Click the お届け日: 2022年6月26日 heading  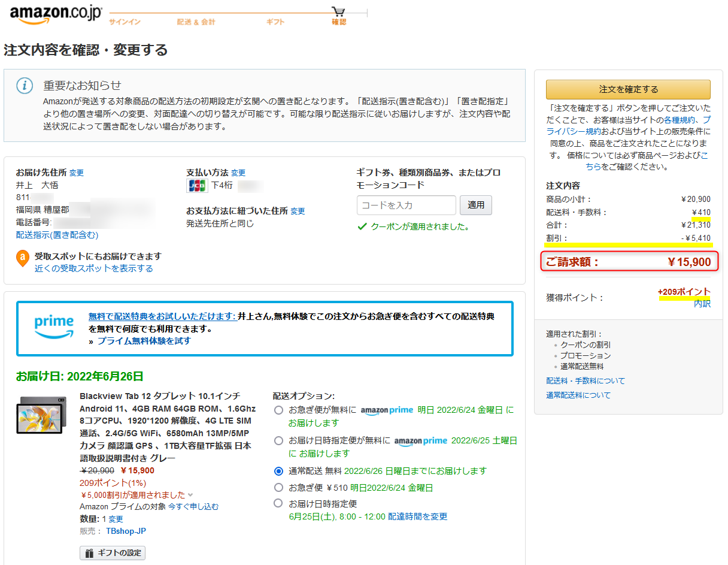point(80,377)
